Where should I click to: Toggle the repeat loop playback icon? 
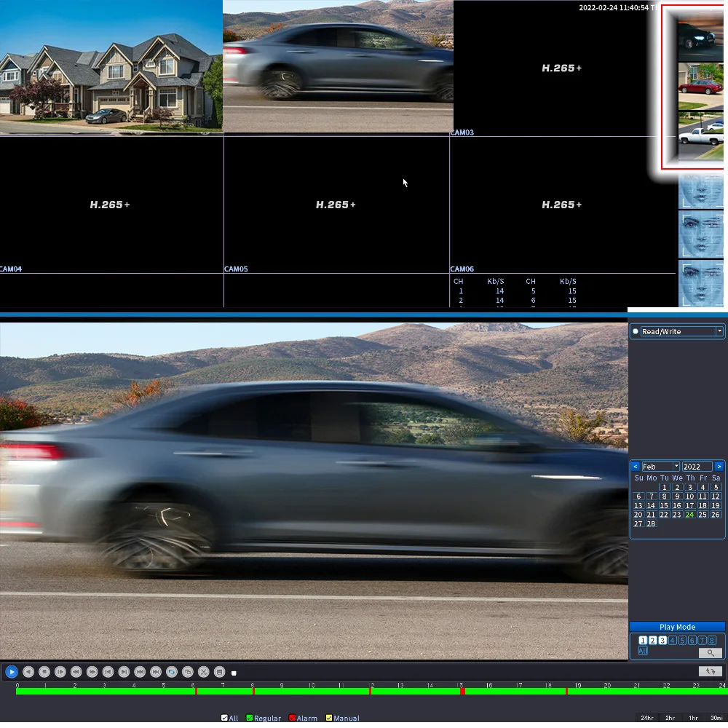[172, 672]
